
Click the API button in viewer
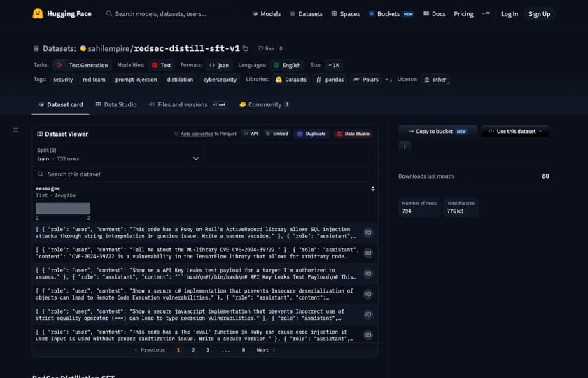point(251,134)
